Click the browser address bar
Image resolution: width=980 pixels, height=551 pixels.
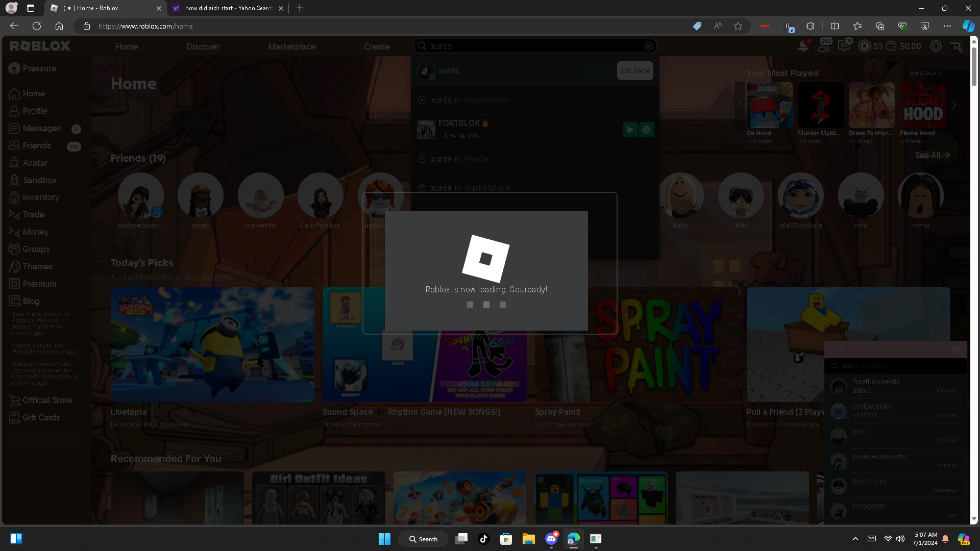pyautogui.click(x=388, y=26)
